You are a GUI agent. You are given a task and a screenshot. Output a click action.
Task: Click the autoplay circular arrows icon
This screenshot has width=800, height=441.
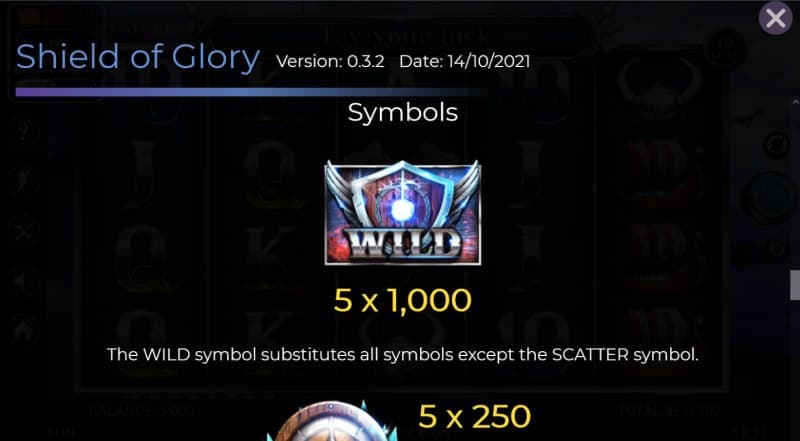coord(777,144)
